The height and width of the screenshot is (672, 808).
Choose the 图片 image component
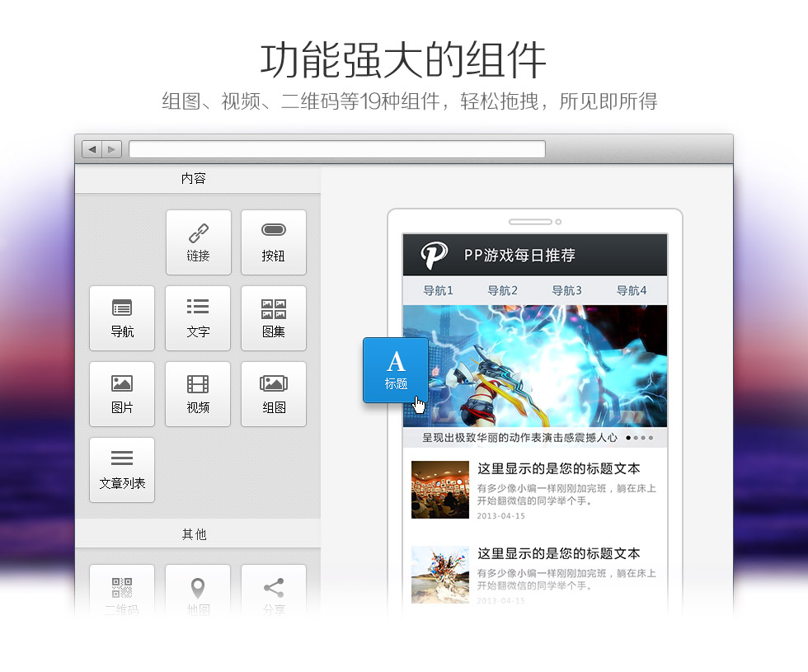pos(122,394)
